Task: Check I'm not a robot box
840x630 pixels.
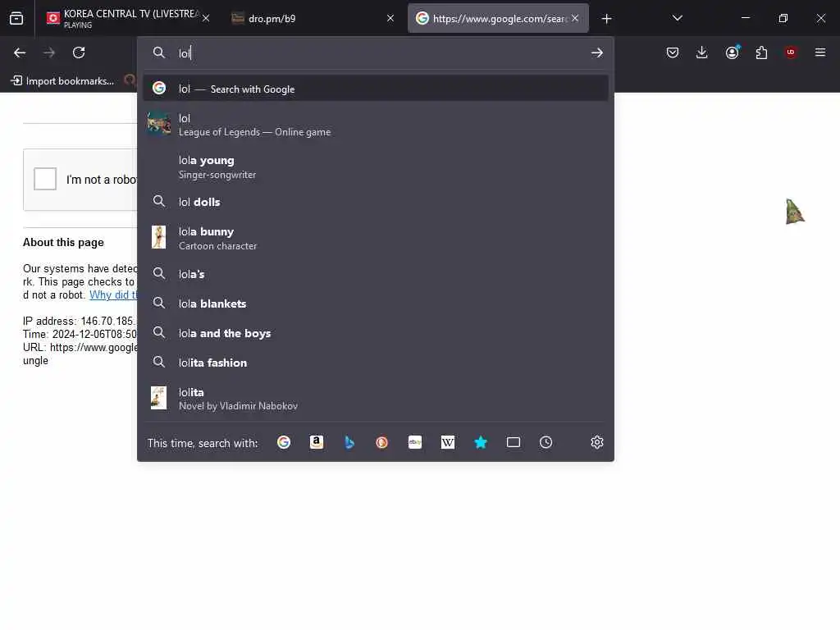Action: pos(45,179)
